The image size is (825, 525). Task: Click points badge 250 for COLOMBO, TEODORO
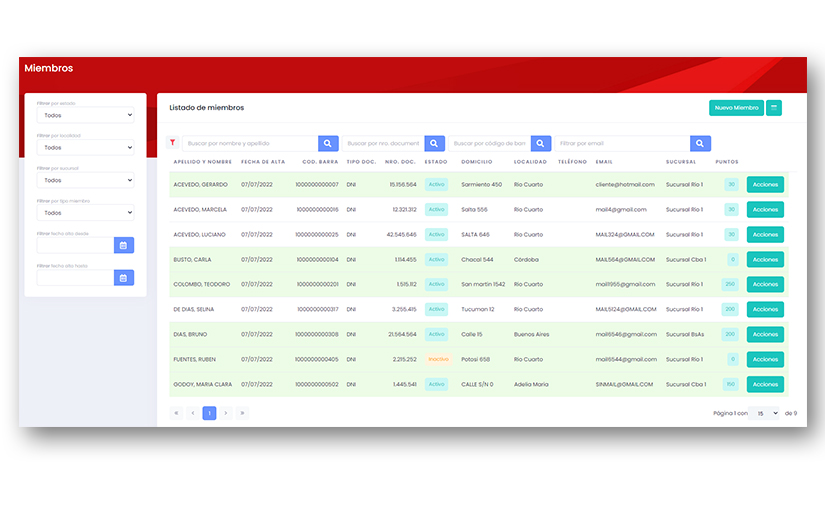coord(730,284)
